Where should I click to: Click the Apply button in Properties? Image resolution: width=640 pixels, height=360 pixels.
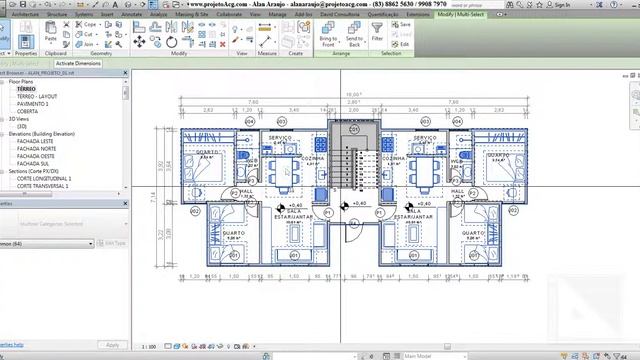(113, 345)
